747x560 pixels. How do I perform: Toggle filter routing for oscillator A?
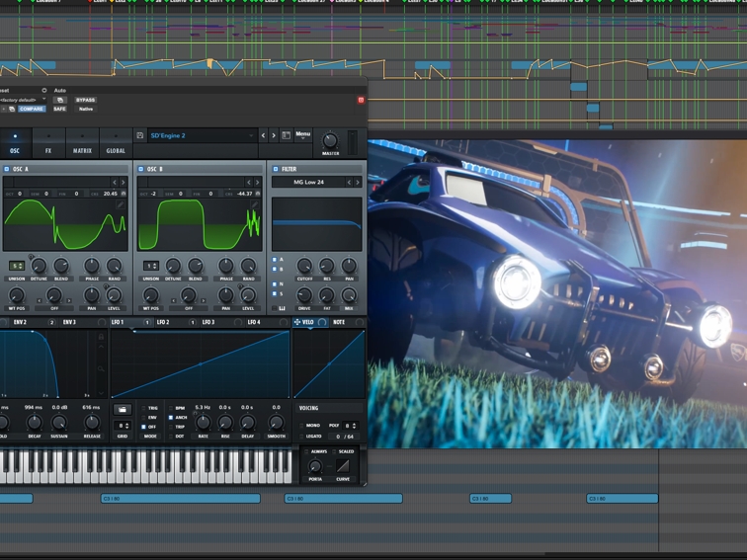275,260
